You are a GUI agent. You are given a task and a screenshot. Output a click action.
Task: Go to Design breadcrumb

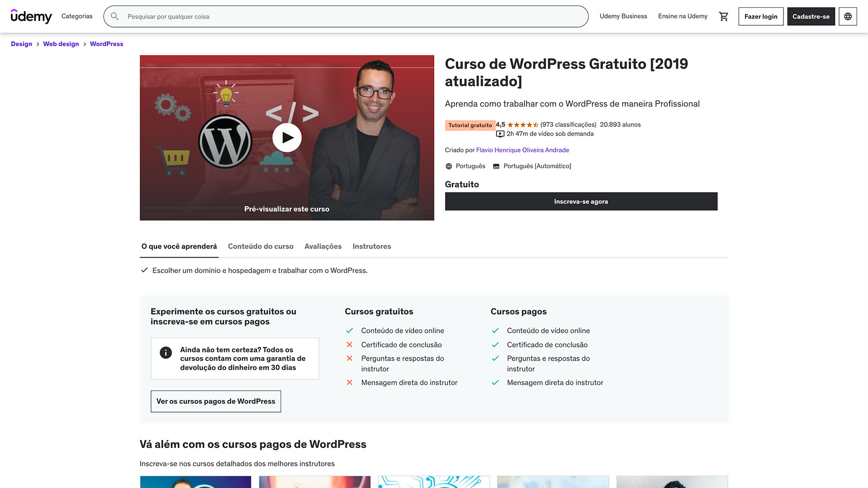(22, 44)
